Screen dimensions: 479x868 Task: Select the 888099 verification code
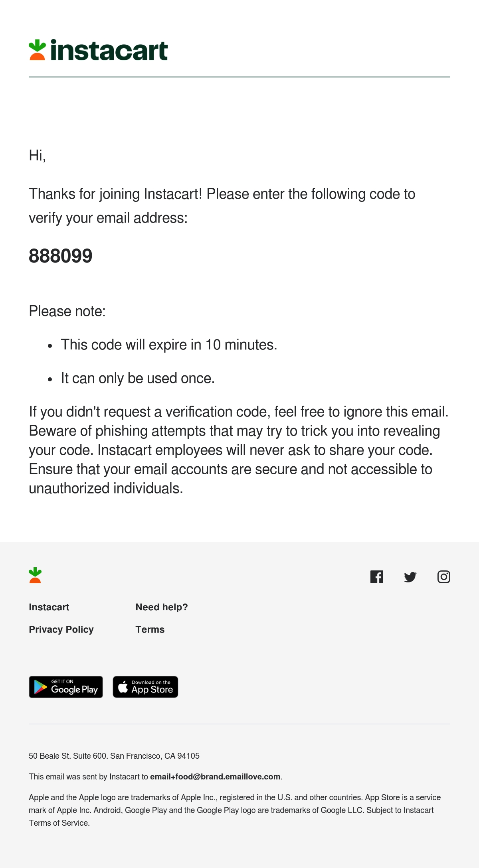[x=61, y=256]
